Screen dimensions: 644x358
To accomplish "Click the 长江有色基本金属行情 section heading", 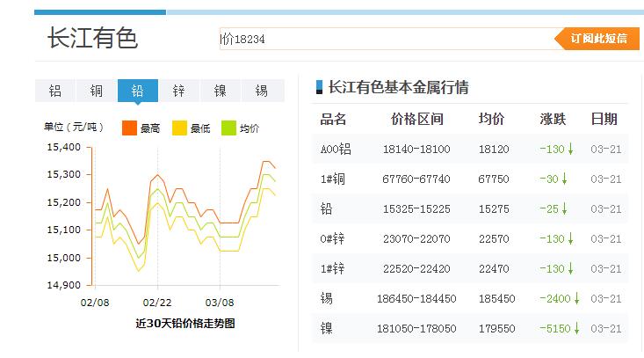I will (x=398, y=87).
